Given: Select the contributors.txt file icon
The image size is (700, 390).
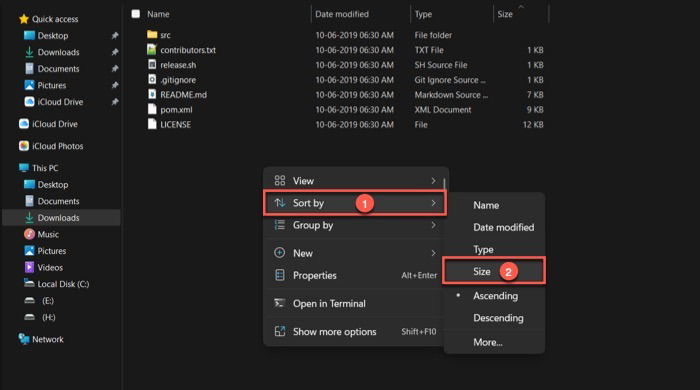Looking at the screenshot, I should pos(152,50).
